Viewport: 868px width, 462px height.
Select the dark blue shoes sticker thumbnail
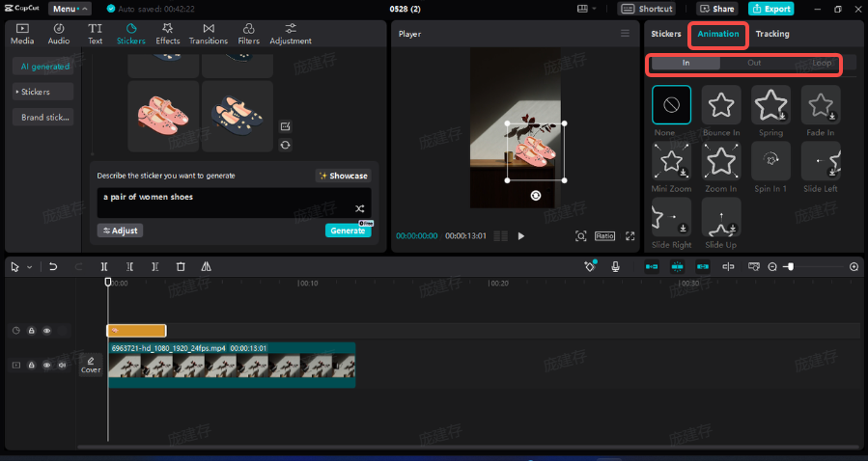coord(238,116)
